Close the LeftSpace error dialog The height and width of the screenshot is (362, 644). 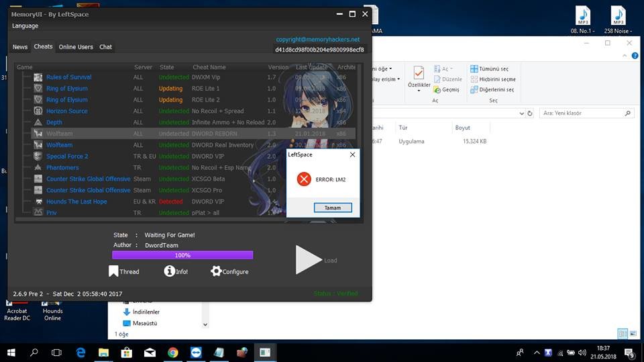(352, 154)
